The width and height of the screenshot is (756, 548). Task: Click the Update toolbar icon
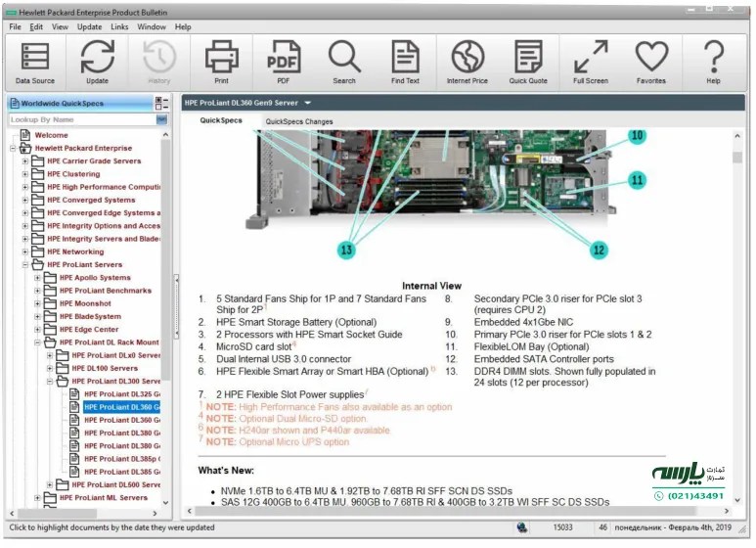[97, 63]
